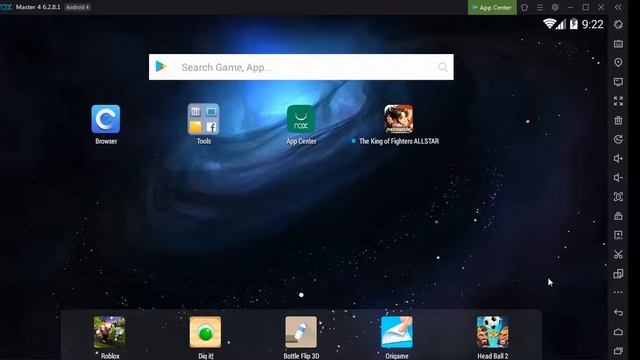Image resolution: width=640 pixels, height=360 pixels.
Task: Launch The King of Fighters ALLSTAR
Action: coord(398,119)
